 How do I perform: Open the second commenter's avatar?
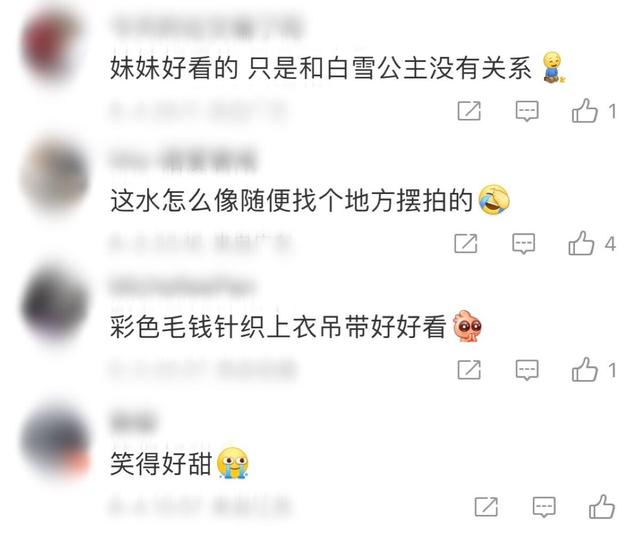[x=55, y=178]
